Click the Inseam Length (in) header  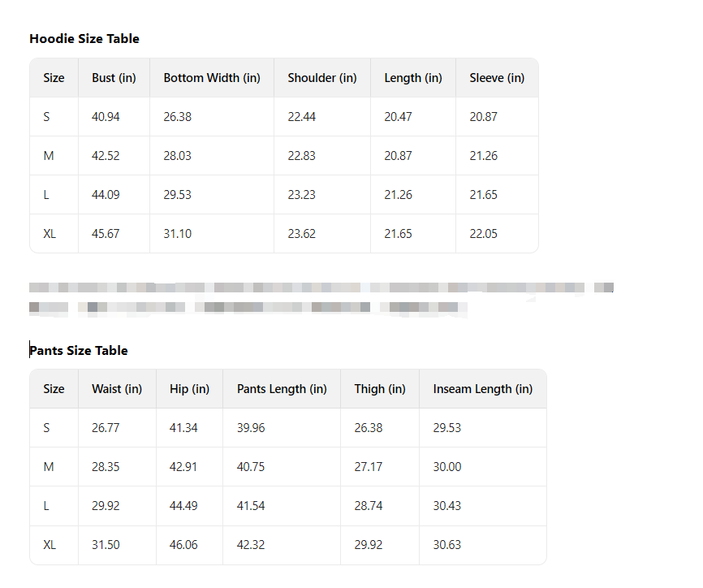pyautogui.click(x=483, y=389)
